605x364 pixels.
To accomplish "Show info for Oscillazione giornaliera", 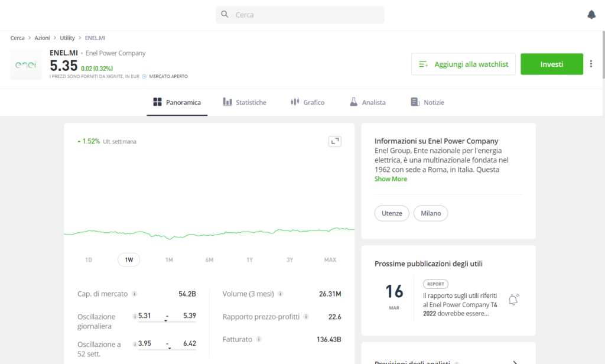I will pyautogui.click(x=135, y=317).
